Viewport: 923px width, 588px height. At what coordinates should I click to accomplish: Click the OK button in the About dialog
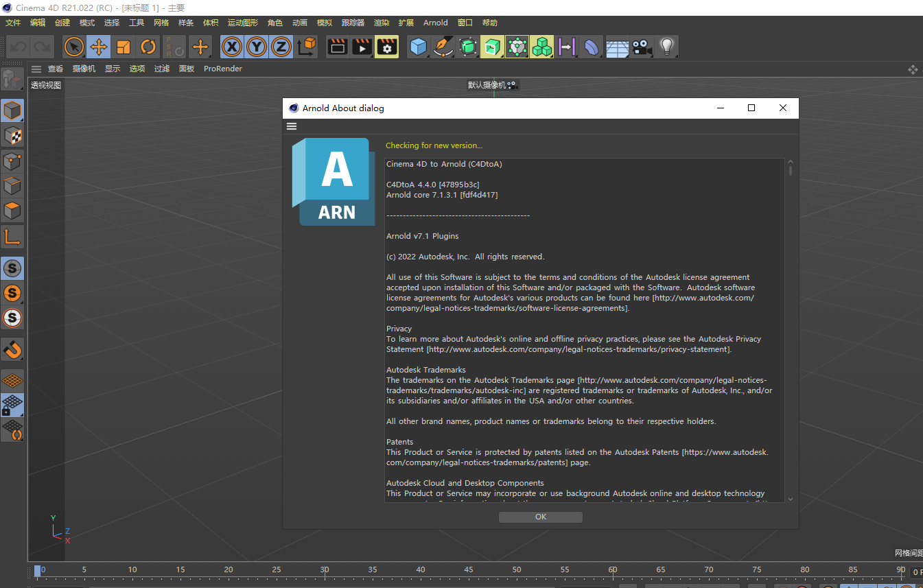tap(540, 517)
